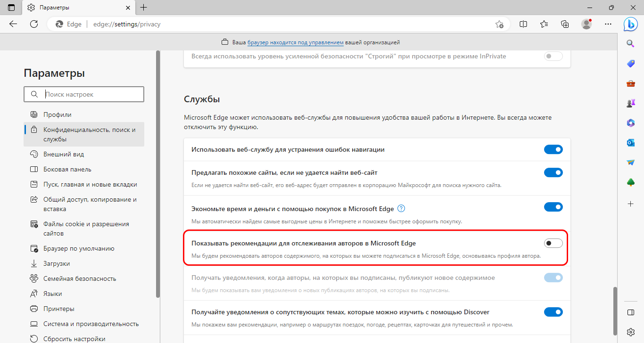Open Общий доступ, копирование и вставка

84,204
